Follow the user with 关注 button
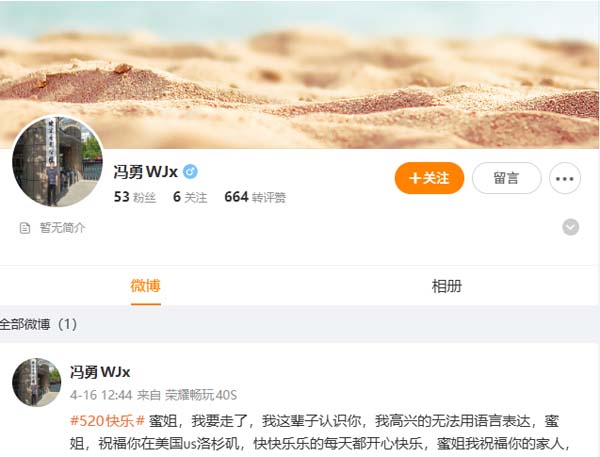600x457 pixels. coord(429,178)
